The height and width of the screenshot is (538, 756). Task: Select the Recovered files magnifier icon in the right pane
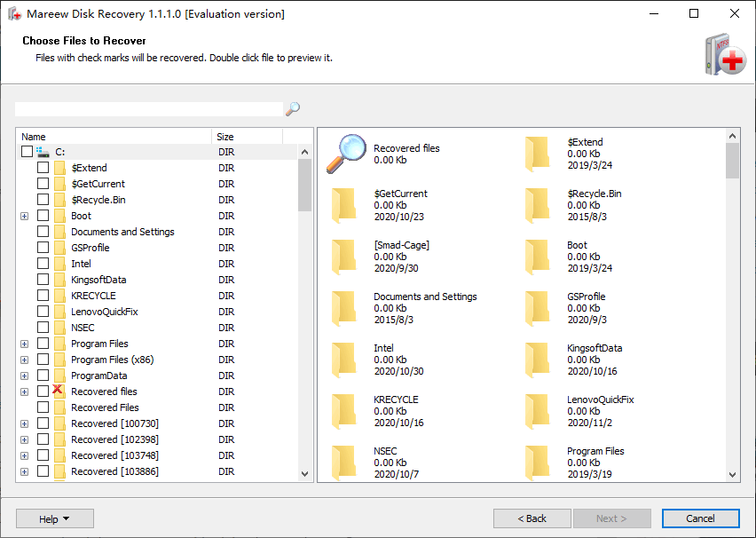point(346,154)
